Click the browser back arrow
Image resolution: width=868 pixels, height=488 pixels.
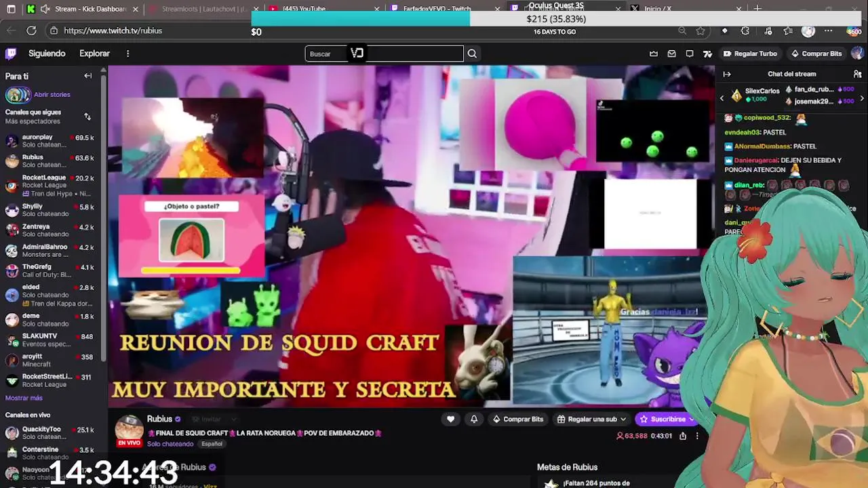[11, 30]
